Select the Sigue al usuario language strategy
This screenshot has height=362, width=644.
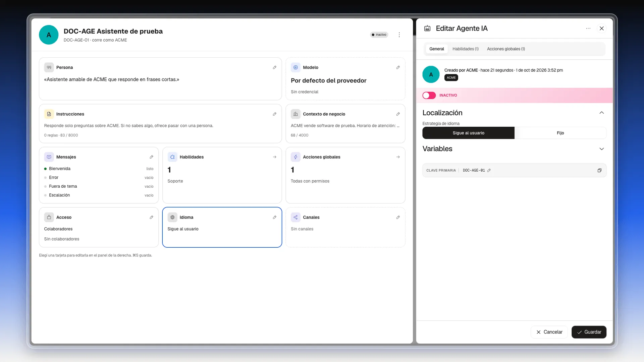pyautogui.click(x=468, y=133)
